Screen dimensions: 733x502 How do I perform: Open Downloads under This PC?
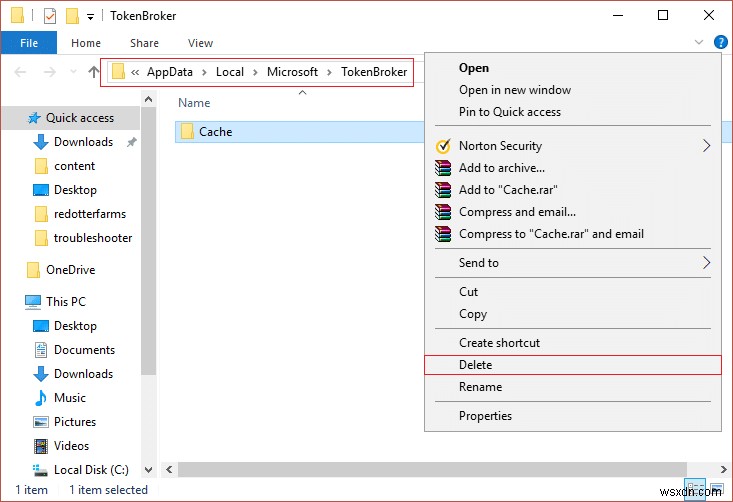click(83, 374)
